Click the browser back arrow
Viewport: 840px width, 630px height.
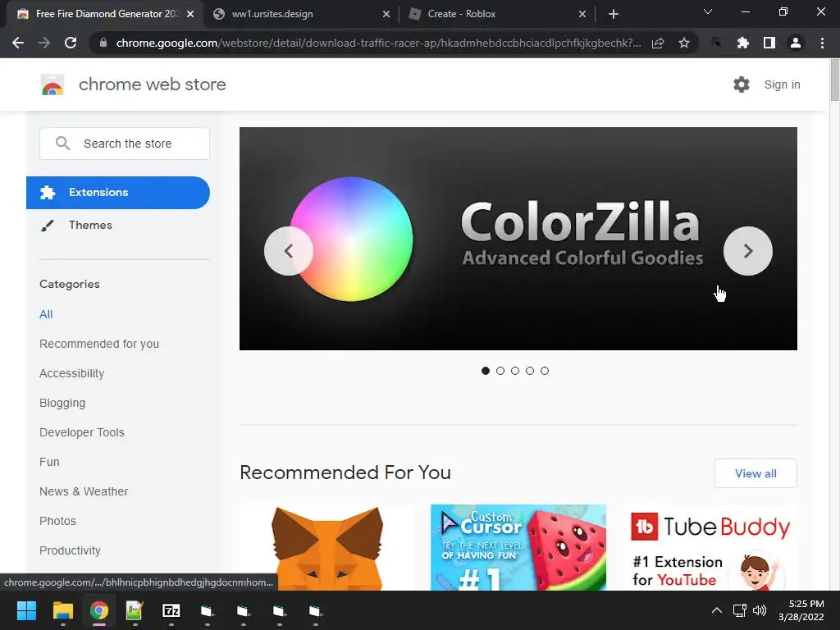pos(18,43)
